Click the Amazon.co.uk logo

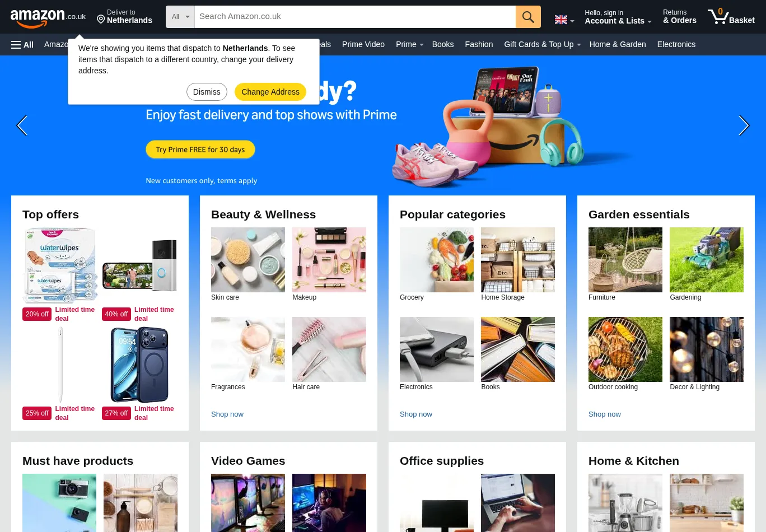click(x=48, y=17)
